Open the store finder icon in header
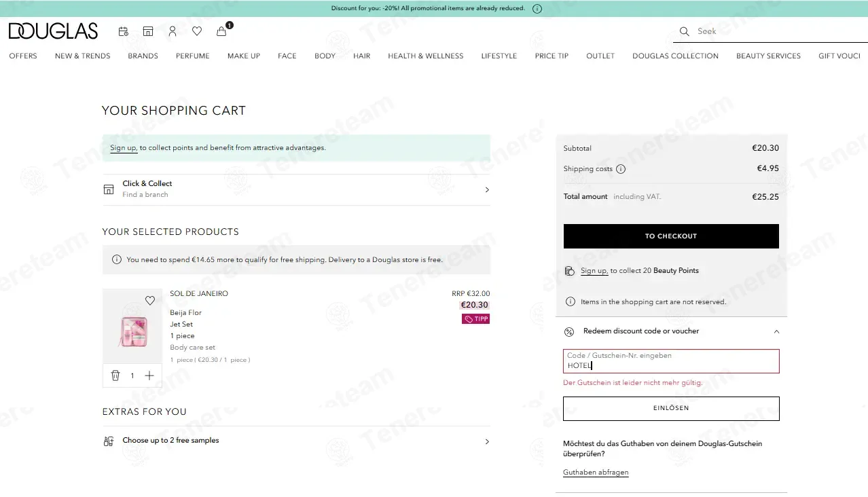 pyautogui.click(x=148, y=31)
